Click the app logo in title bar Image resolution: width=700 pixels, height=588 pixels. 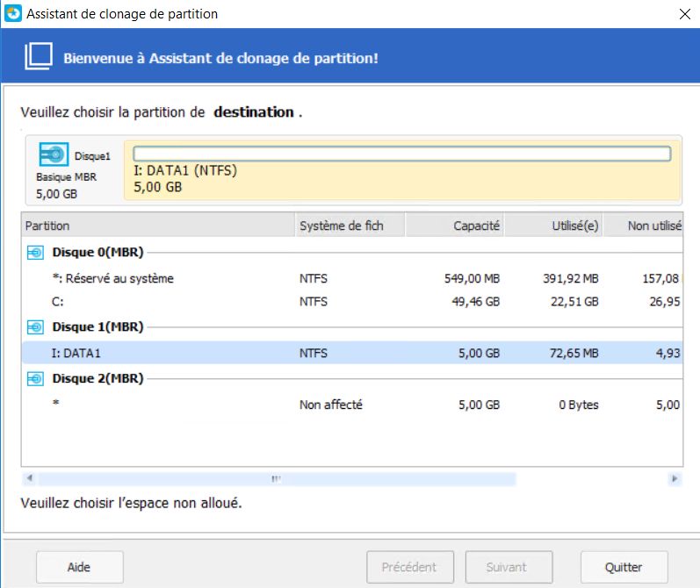coord(12,14)
